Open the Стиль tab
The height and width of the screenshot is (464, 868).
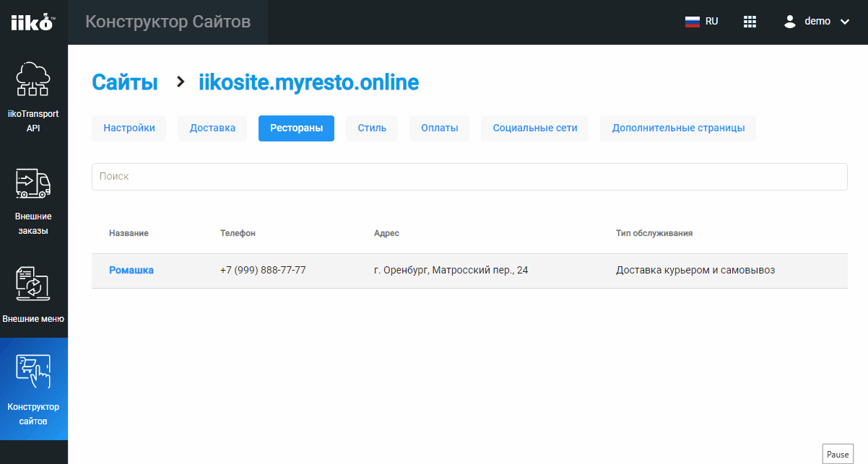click(372, 128)
